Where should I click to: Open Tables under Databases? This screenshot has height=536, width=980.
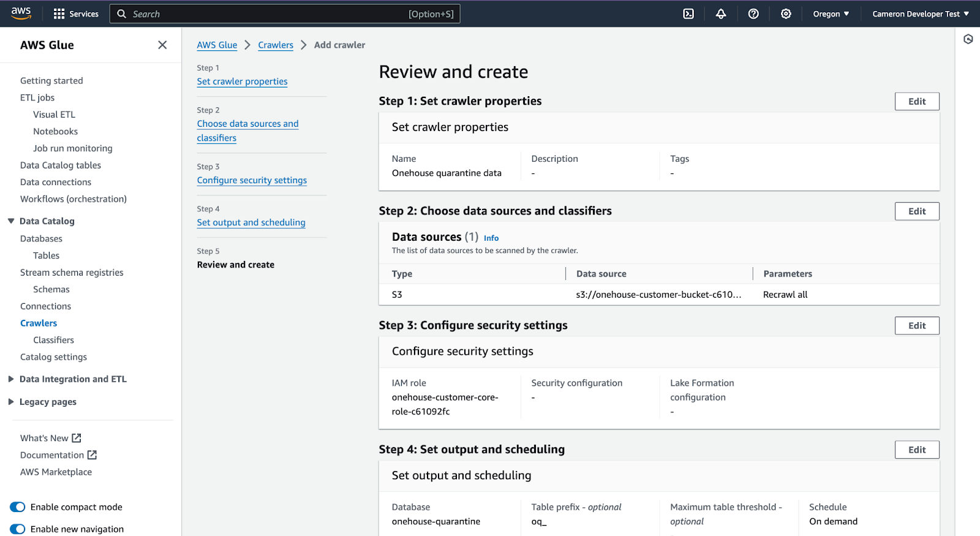[46, 255]
